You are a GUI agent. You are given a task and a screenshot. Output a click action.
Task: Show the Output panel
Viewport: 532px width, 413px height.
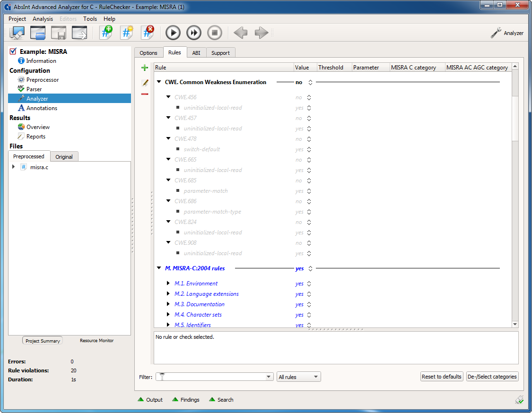tap(150, 400)
